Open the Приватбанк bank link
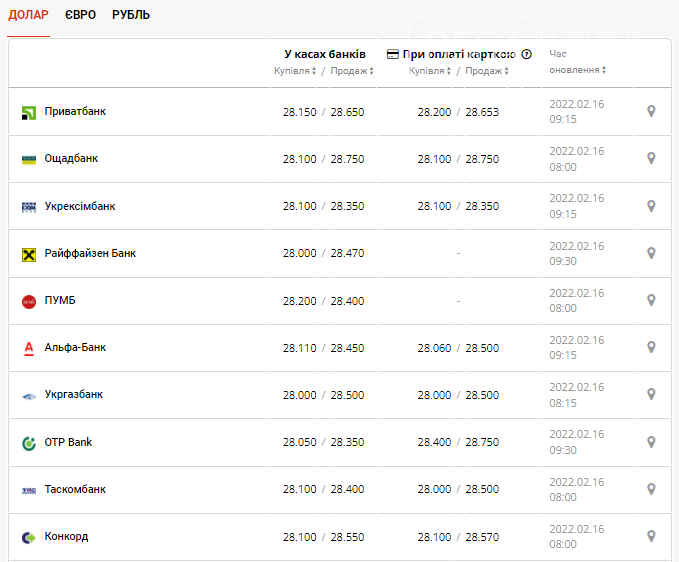Screen dimensions: 679x562 75,111
